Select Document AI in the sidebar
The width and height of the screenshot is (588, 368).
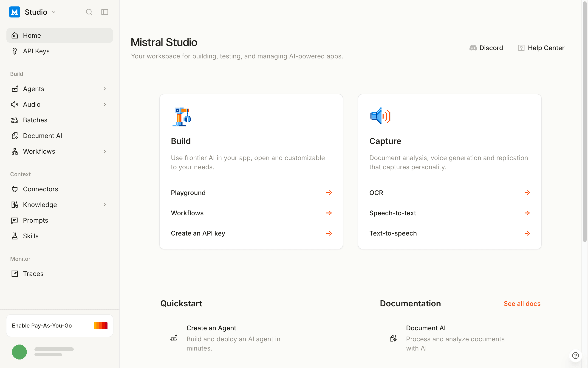pos(60,136)
